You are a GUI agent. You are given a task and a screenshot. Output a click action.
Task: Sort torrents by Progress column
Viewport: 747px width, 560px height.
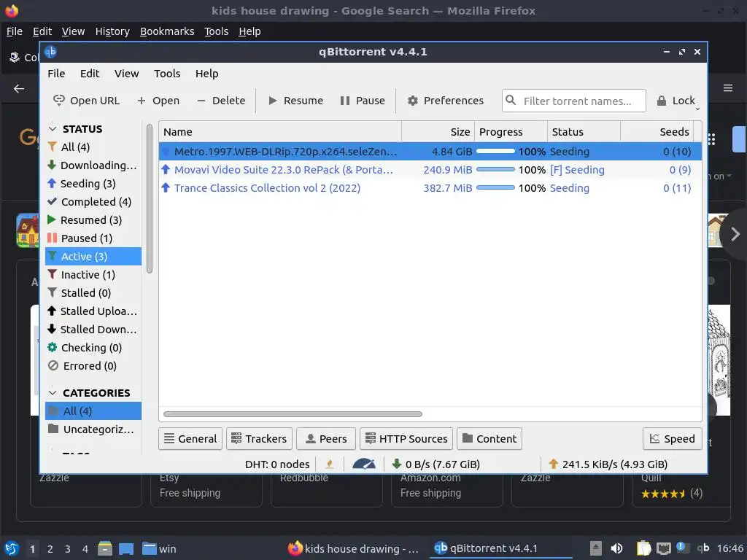tap(511, 132)
